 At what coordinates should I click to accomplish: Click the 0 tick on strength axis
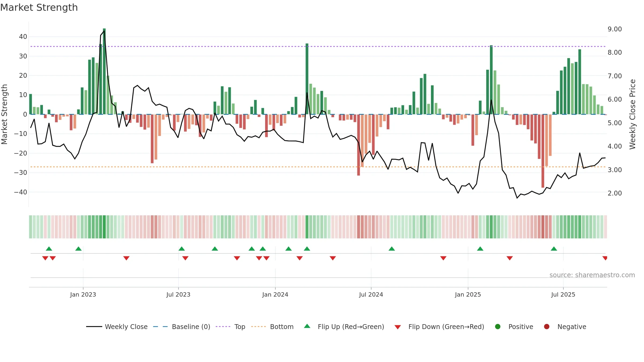click(x=25, y=114)
